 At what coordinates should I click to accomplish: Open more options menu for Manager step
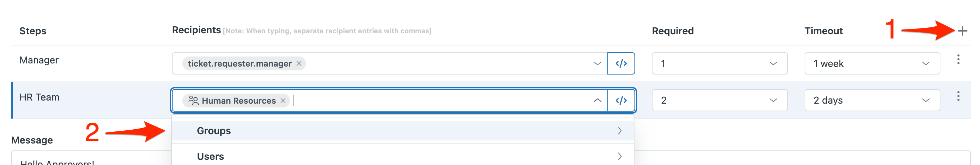click(x=958, y=60)
